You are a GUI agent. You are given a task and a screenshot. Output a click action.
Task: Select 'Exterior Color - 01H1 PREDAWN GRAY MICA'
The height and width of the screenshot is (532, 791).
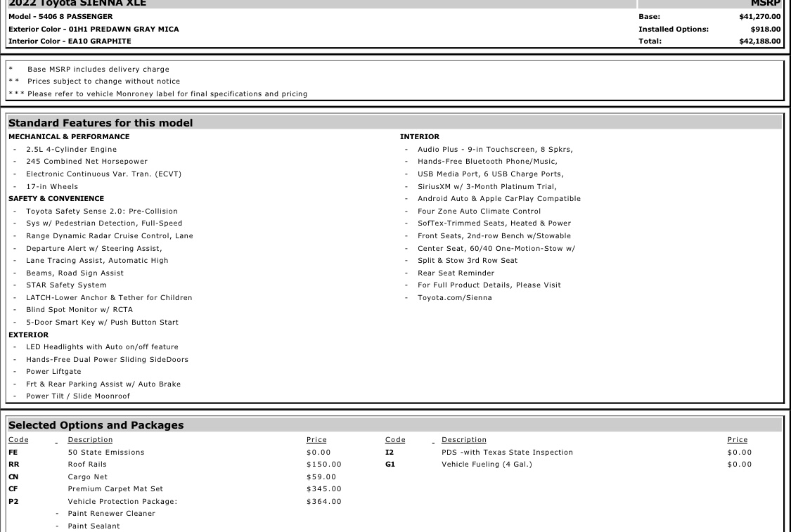pos(94,30)
